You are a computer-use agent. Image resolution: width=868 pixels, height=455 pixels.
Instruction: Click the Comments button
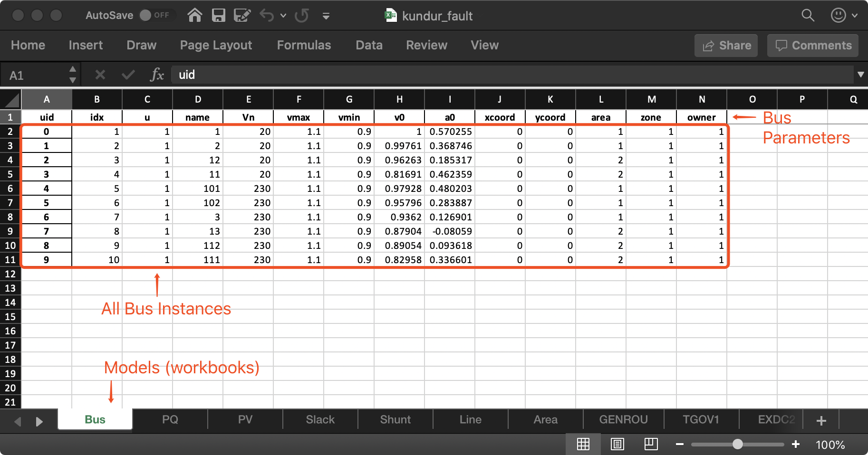pyautogui.click(x=813, y=46)
